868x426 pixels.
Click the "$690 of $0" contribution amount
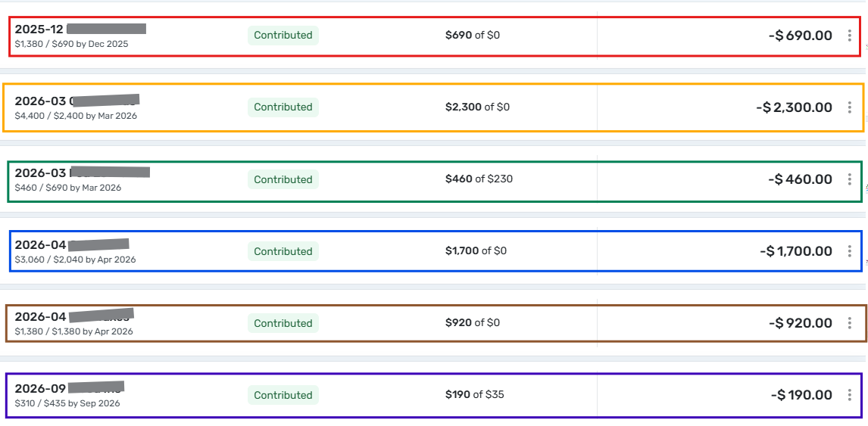pyautogui.click(x=473, y=35)
